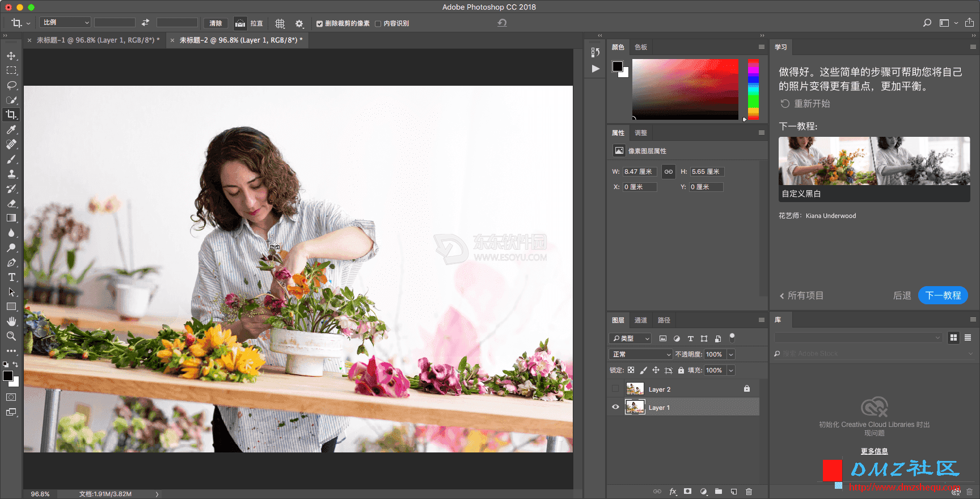The width and height of the screenshot is (980, 499).
Task: Select the Lasso tool
Action: coord(11,85)
